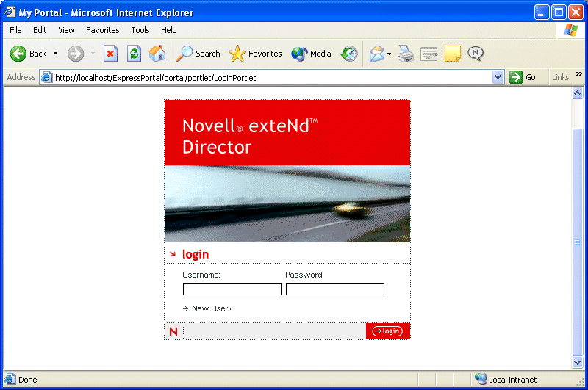The image size is (588, 390).
Task: Click the red arrow beside login heading
Action: point(173,254)
